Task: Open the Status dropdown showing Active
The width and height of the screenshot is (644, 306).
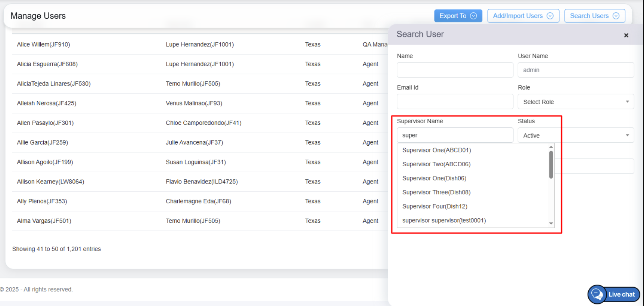Action: tap(575, 135)
